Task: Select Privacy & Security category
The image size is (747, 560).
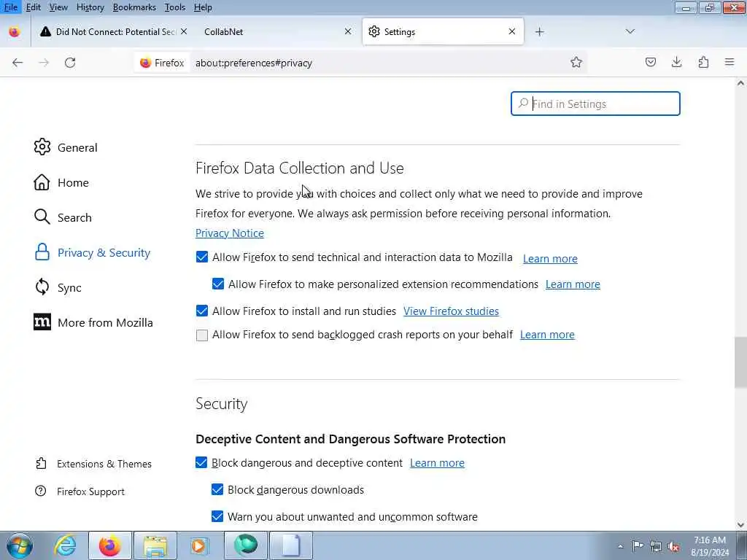Action: pyautogui.click(x=92, y=253)
